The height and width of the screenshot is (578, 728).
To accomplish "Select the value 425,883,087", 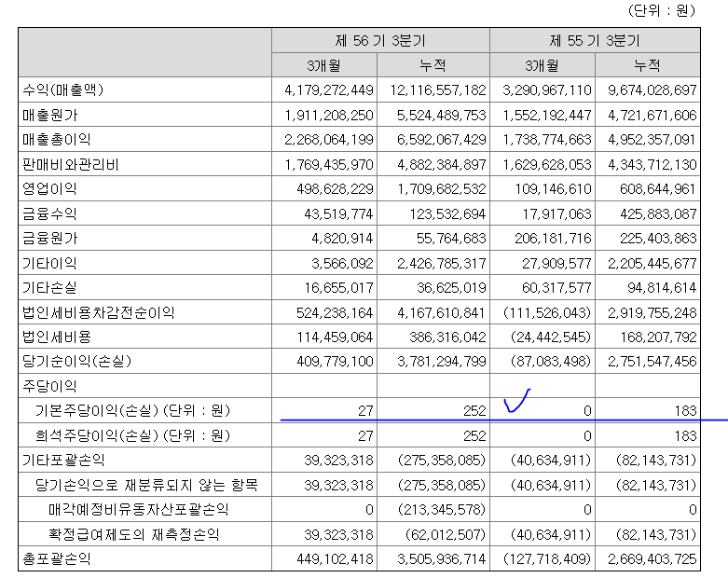I will point(658,214).
